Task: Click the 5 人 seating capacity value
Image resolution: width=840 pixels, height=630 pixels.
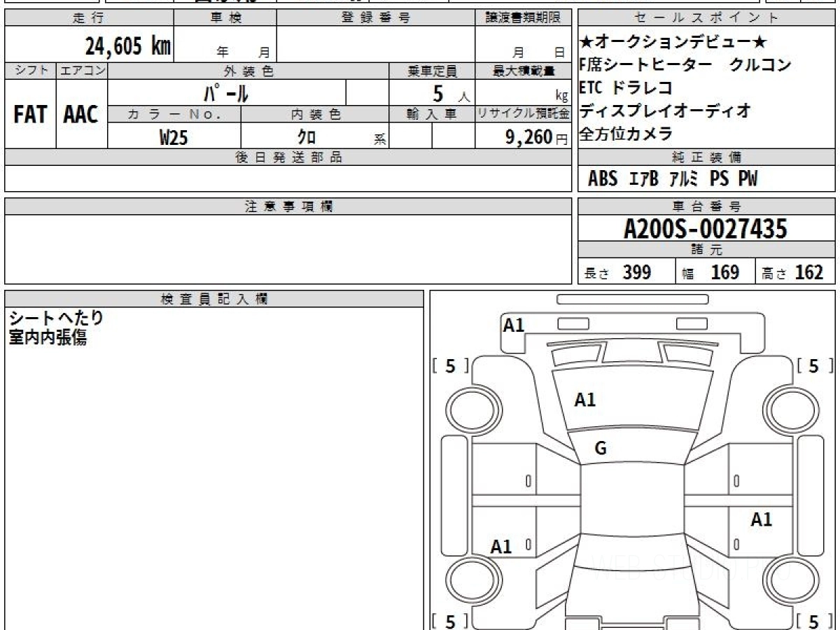Action: click(451, 94)
